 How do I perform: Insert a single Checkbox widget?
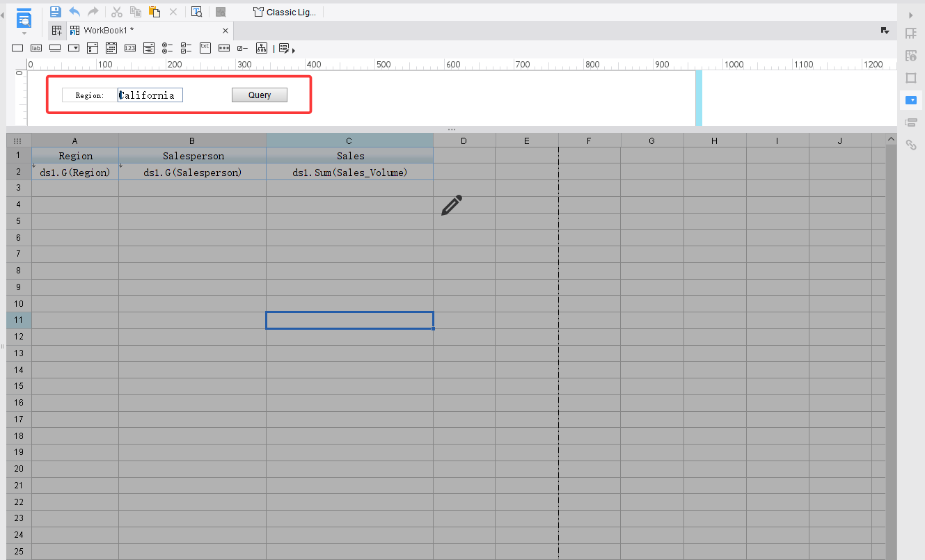[x=242, y=48]
